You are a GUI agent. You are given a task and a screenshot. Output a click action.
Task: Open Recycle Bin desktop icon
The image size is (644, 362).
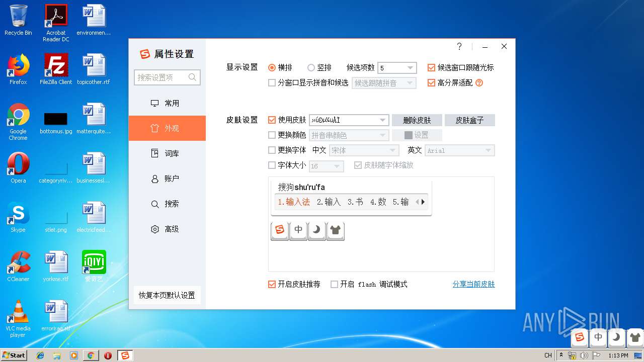point(18,20)
